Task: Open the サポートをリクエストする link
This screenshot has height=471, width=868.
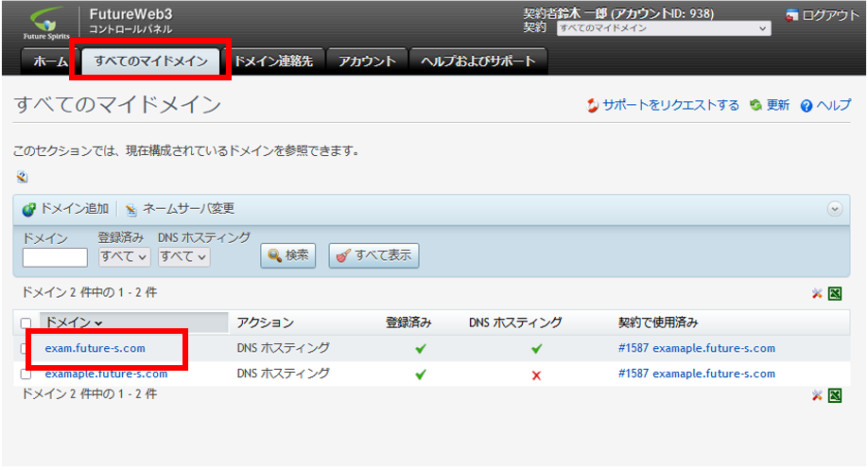Action: [671, 105]
